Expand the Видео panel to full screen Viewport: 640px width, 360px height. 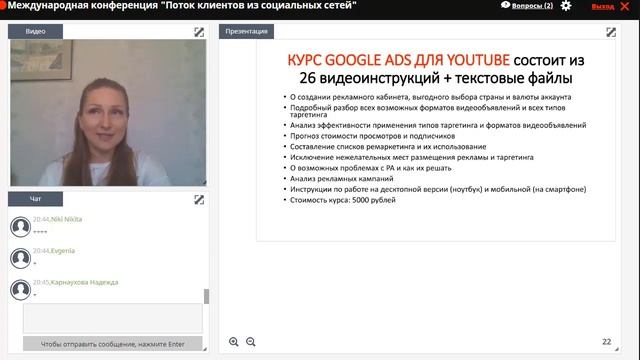[199, 32]
